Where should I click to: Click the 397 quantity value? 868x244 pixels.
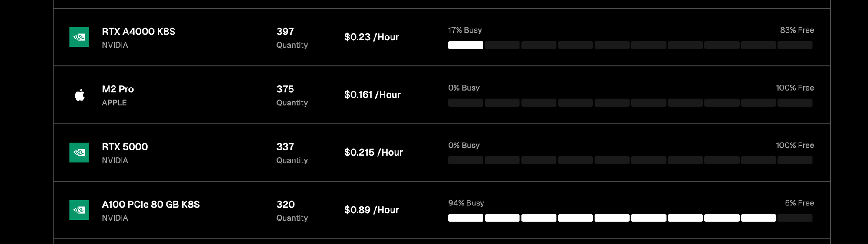click(285, 32)
